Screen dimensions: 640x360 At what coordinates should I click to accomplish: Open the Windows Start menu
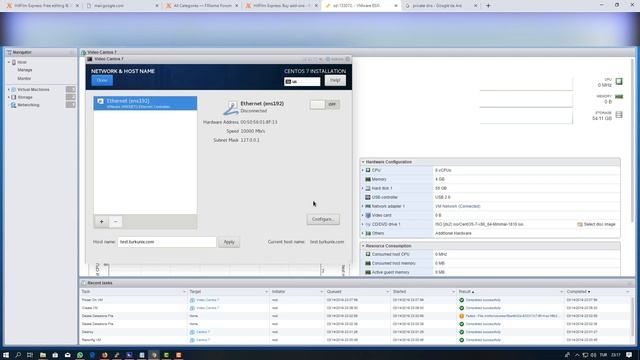(6, 355)
